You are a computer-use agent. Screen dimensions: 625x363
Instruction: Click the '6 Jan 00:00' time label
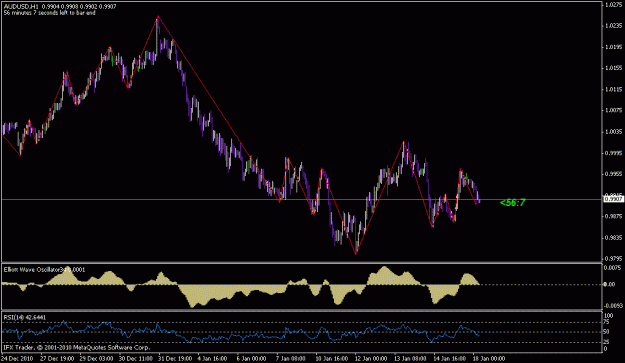252,359
